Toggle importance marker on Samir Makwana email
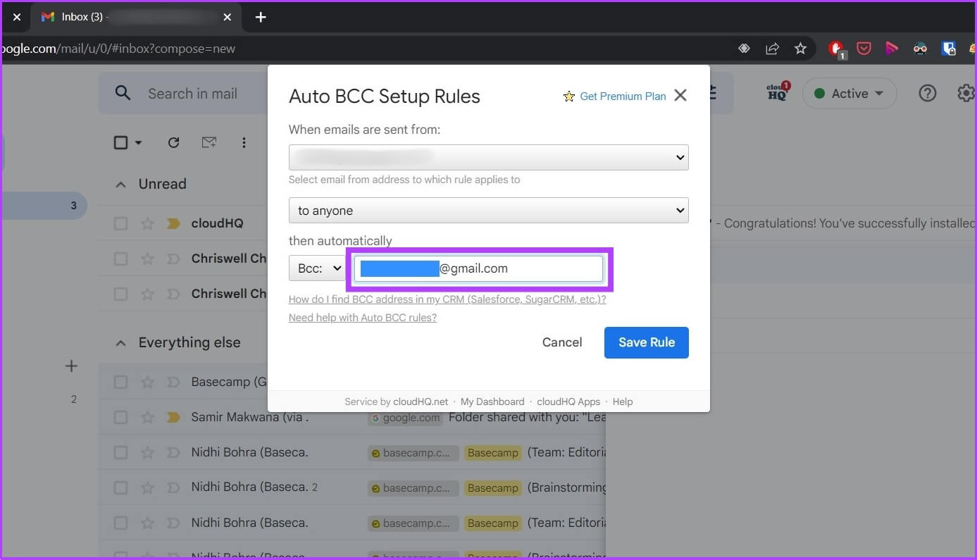The height and width of the screenshot is (560, 977). pyautogui.click(x=173, y=417)
